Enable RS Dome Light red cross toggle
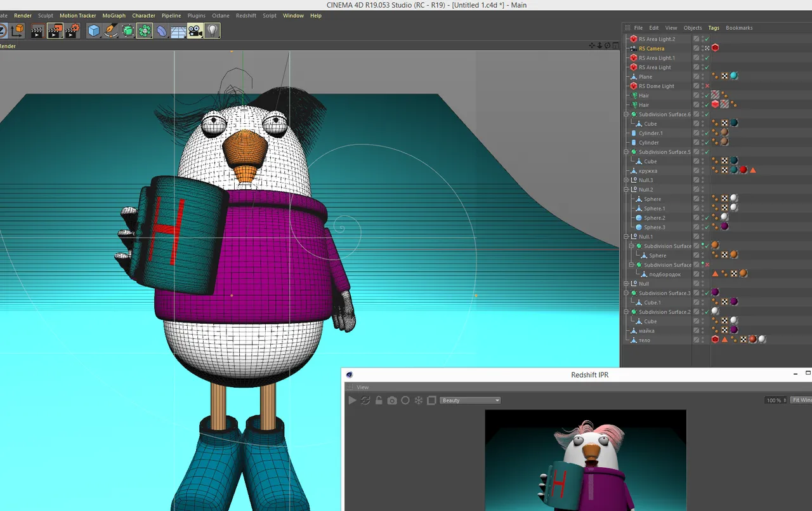812x511 pixels. point(707,86)
